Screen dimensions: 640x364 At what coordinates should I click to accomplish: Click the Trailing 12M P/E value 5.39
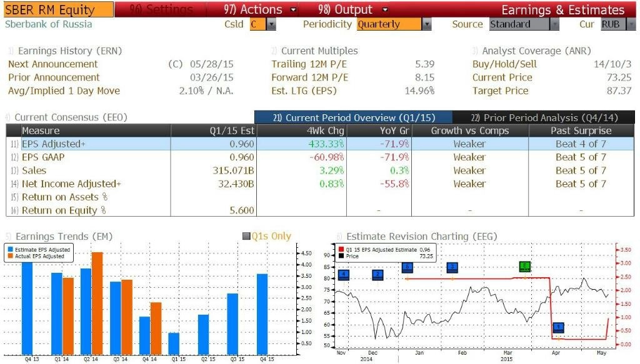coord(425,64)
